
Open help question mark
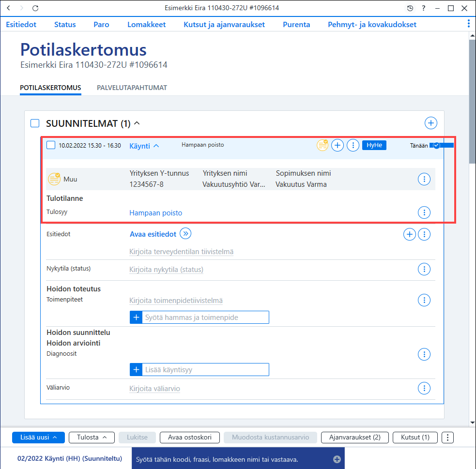(424, 8)
